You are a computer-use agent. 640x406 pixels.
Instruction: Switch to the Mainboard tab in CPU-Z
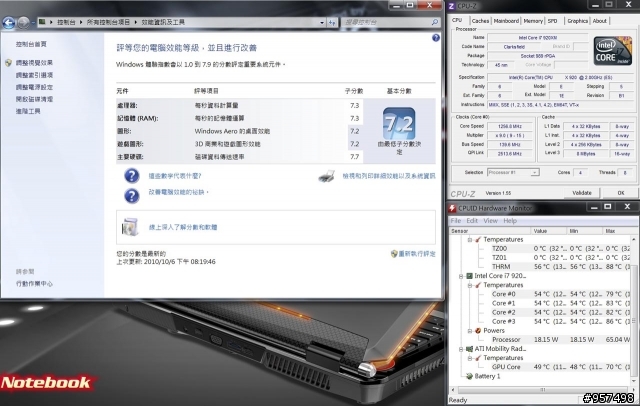coord(506,21)
